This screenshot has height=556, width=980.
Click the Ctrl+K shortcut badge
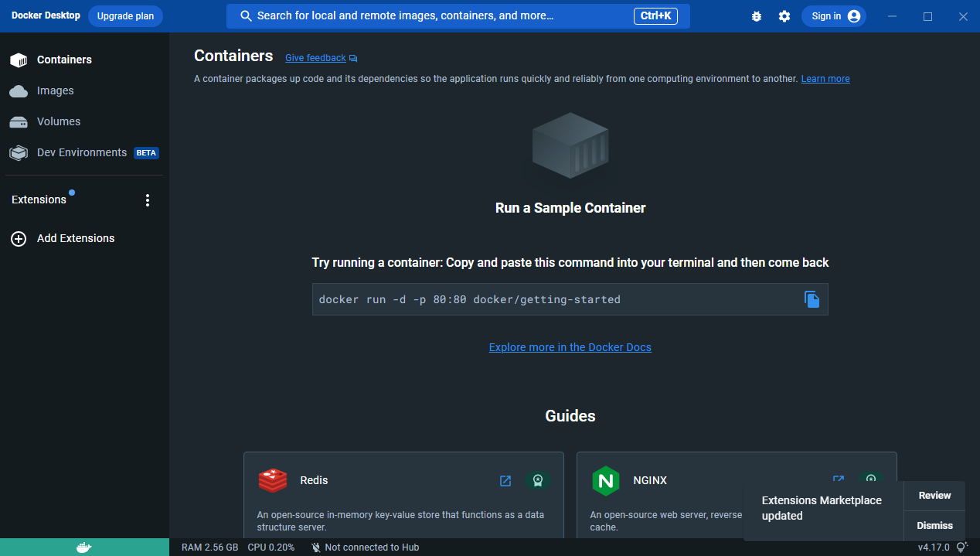tap(655, 16)
